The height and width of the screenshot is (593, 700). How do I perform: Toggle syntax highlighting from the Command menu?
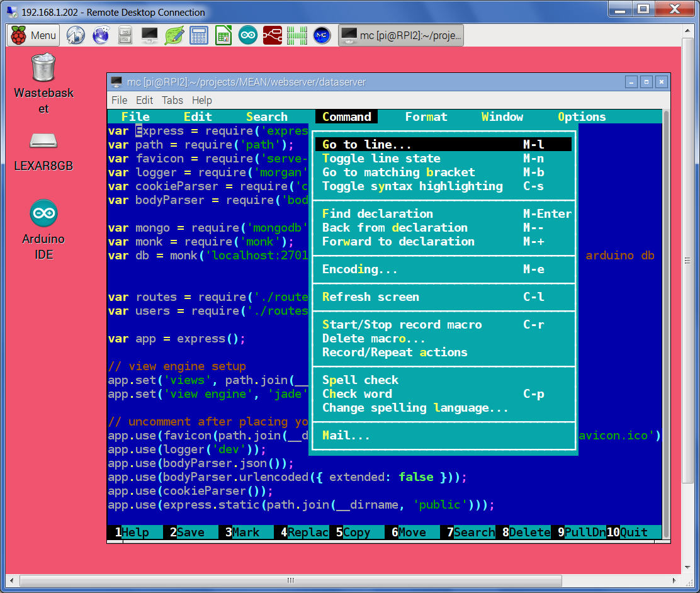[412, 186]
